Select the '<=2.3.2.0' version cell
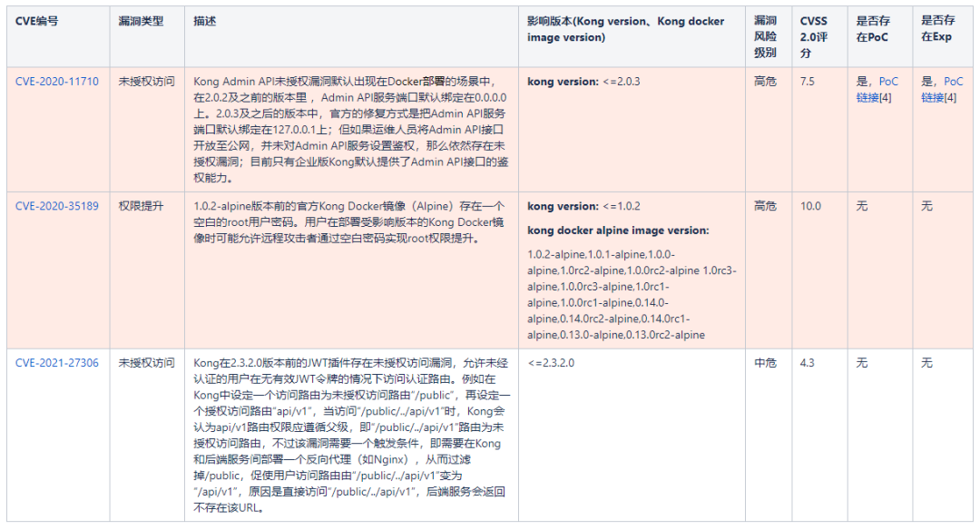This screenshot has height=530, width=980. point(552,363)
